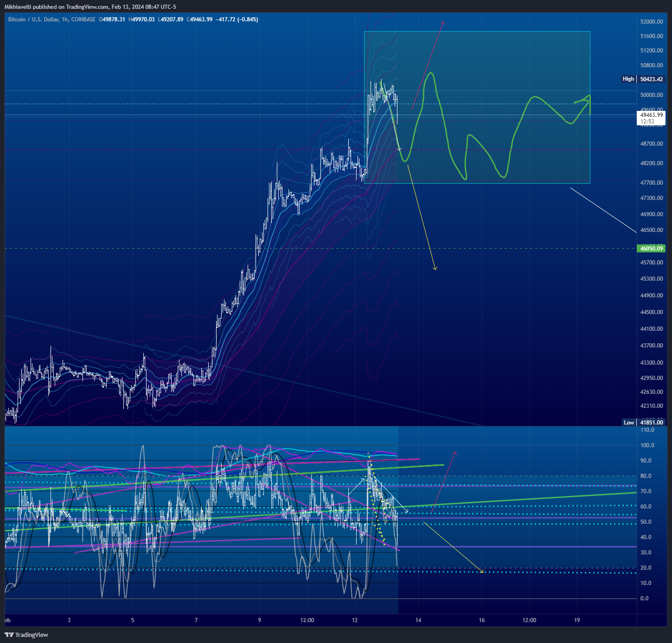Click the 47700.00 price axis label
Image resolution: width=672 pixels, height=643 pixels.
pyautogui.click(x=652, y=183)
